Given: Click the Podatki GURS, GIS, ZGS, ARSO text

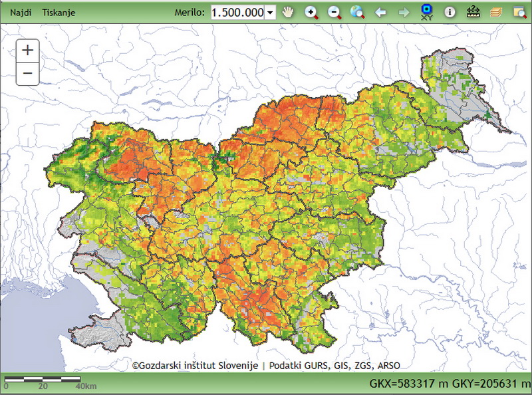Looking at the screenshot, I should pos(334,366).
